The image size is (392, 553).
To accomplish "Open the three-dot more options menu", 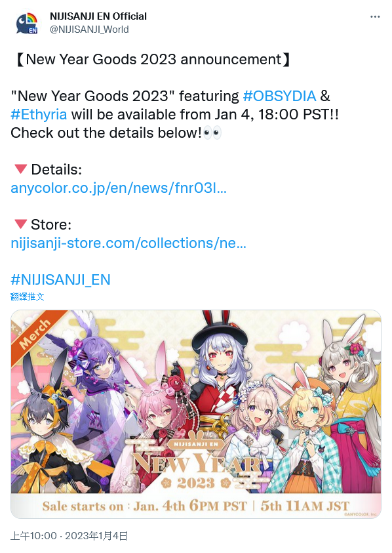I will pos(375,16).
